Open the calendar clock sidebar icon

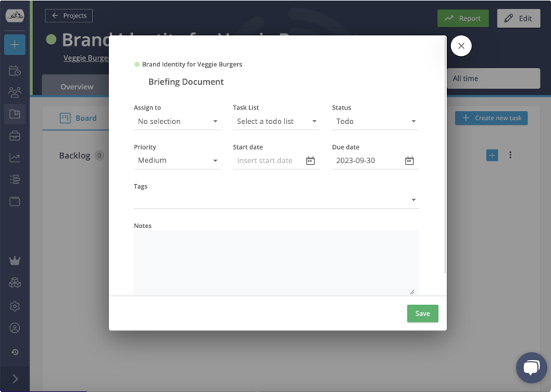(14, 71)
